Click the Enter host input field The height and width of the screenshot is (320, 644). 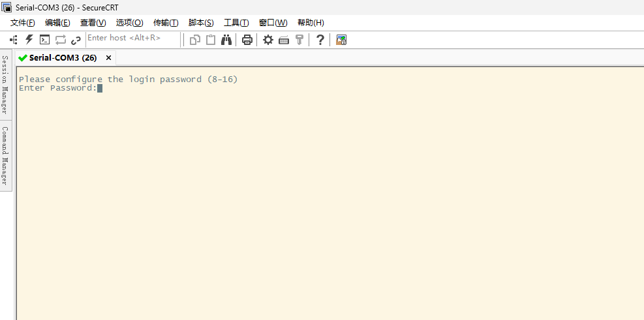tap(133, 39)
